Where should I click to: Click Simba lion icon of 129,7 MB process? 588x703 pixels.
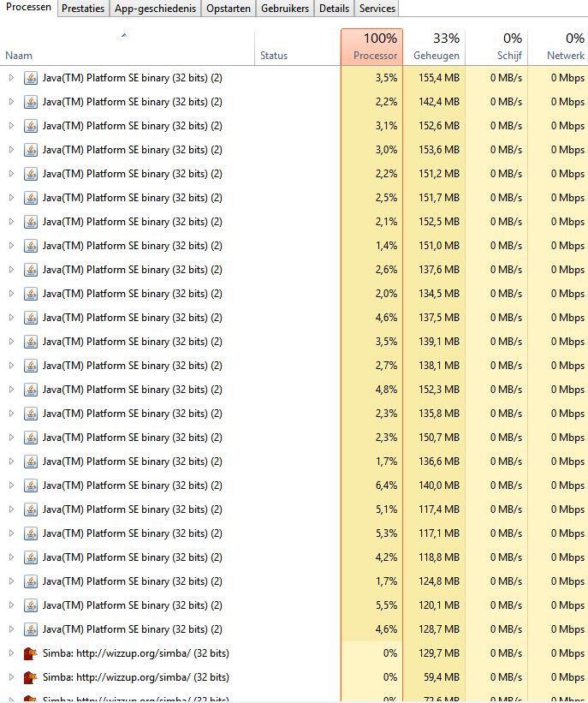pyautogui.click(x=31, y=653)
